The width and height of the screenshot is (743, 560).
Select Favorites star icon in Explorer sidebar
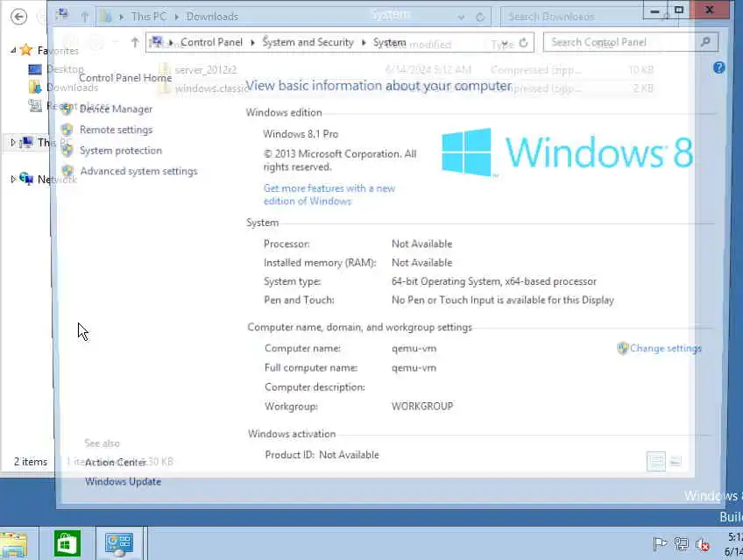26,50
